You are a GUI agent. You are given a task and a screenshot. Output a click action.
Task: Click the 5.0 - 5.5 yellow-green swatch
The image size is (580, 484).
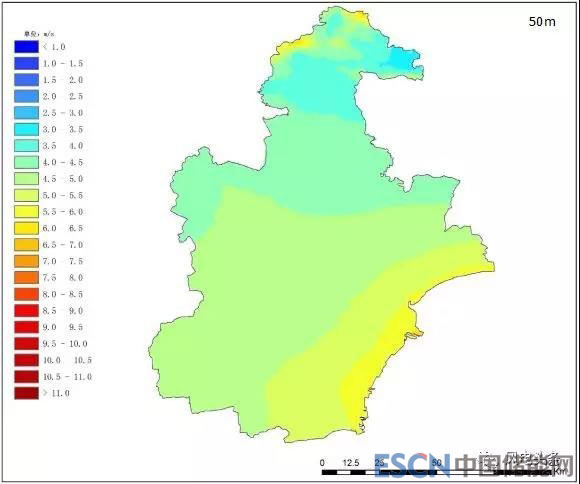tap(26, 195)
